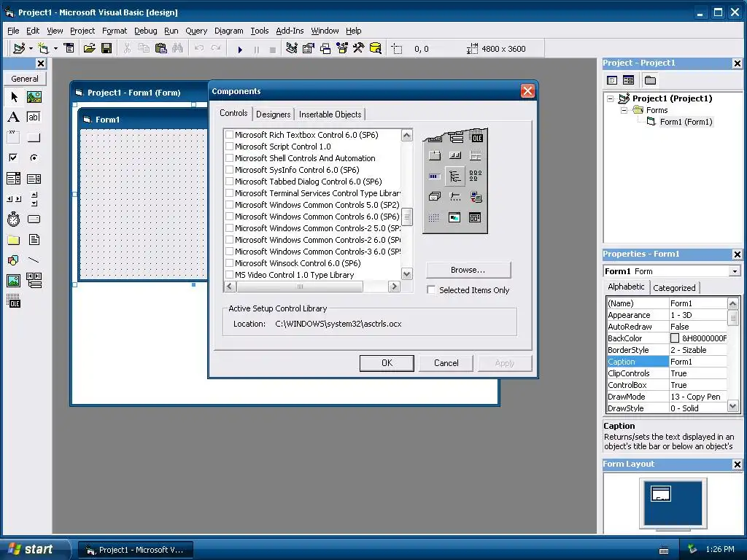Collapse the Project1 tree node
Screen dimensions: 747x560
click(x=611, y=98)
